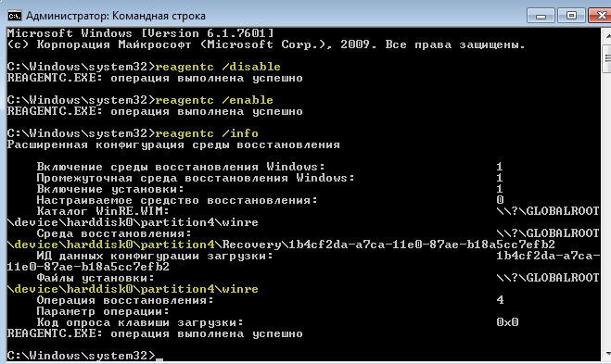Click the scrollbar down arrow
The height and width of the screenshot is (364, 611).
[x=607, y=354]
